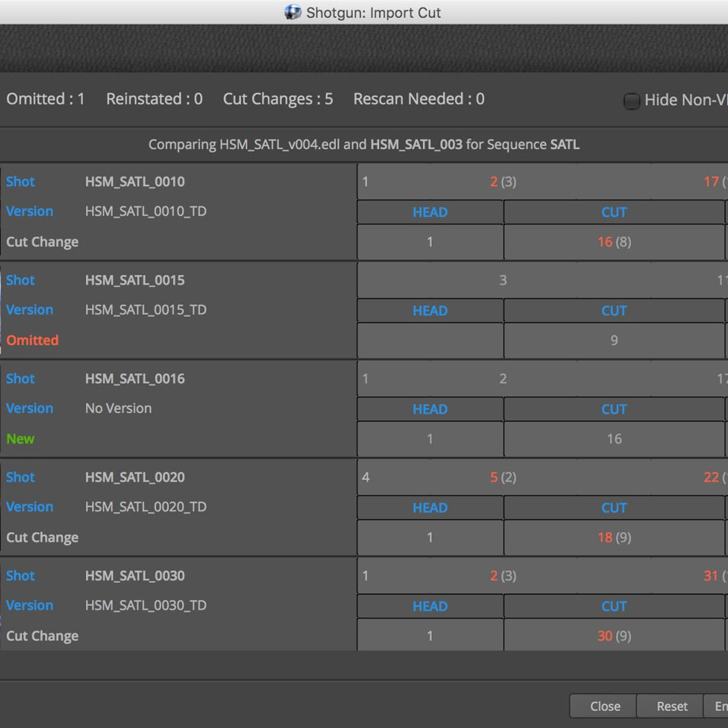Click the New status of HSM_SATL_0016
The image size is (728, 728).
20,439
